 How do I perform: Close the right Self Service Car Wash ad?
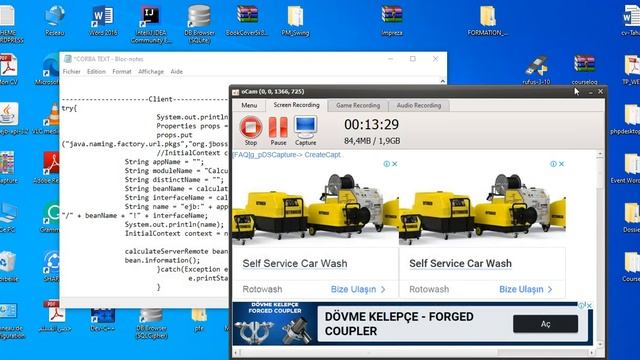(561, 164)
